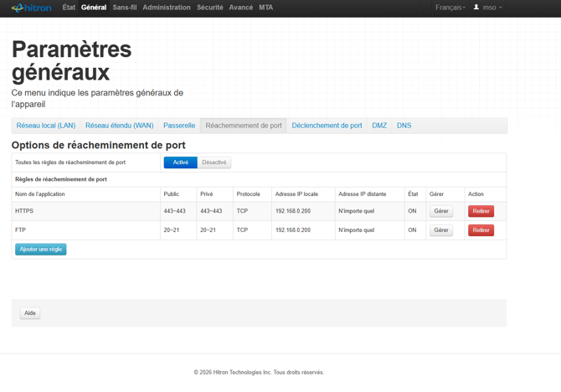Disable all port forwarding rules with Désactivé

click(214, 162)
